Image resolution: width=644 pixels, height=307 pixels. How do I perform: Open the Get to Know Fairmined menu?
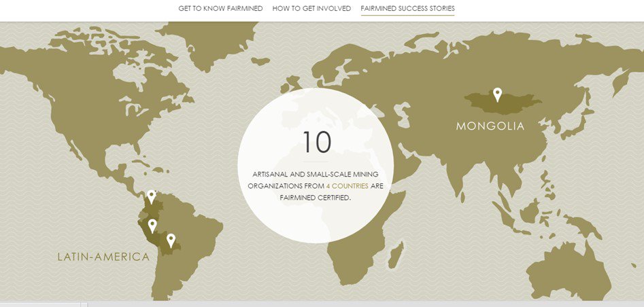point(220,8)
